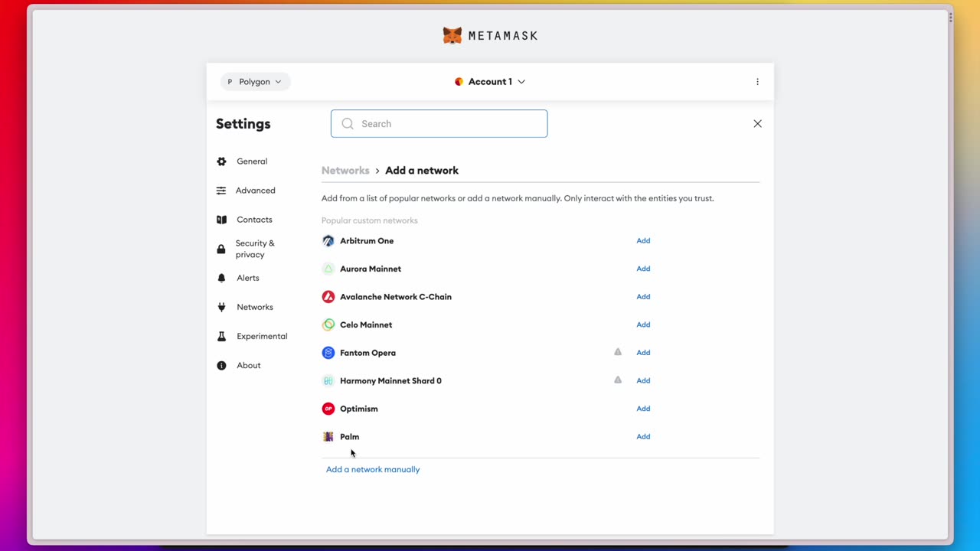This screenshot has width=980, height=551.
Task: Click the Harmony Mainnet warning triangle
Action: [x=618, y=380]
